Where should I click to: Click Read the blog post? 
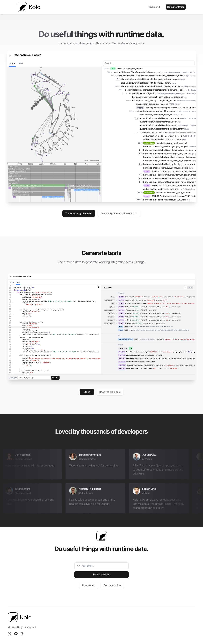pos(110,392)
